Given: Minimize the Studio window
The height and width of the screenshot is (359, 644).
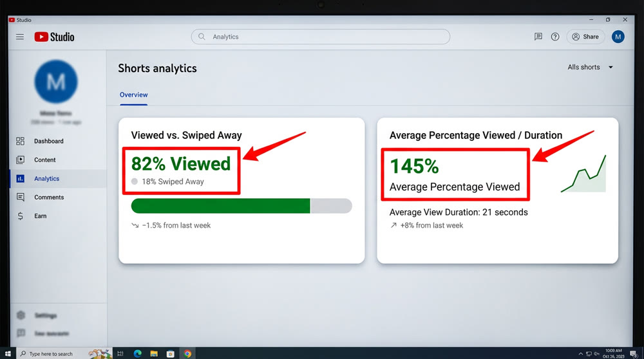Looking at the screenshot, I should point(591,19).
